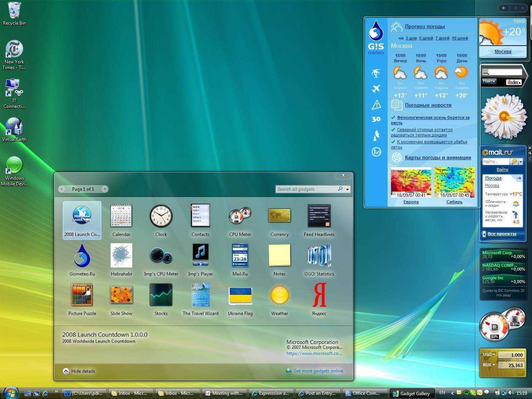Switch to the 10 дней forecast tab

point(460,38)
